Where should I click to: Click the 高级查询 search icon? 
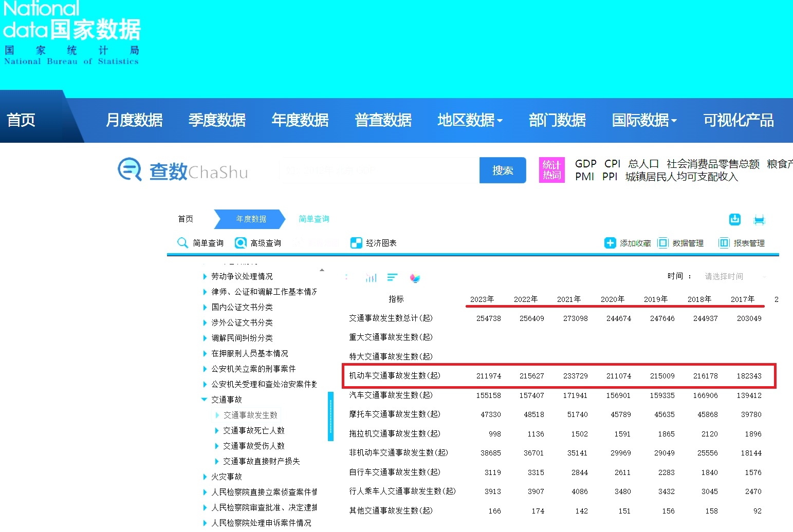pos(241,243)
